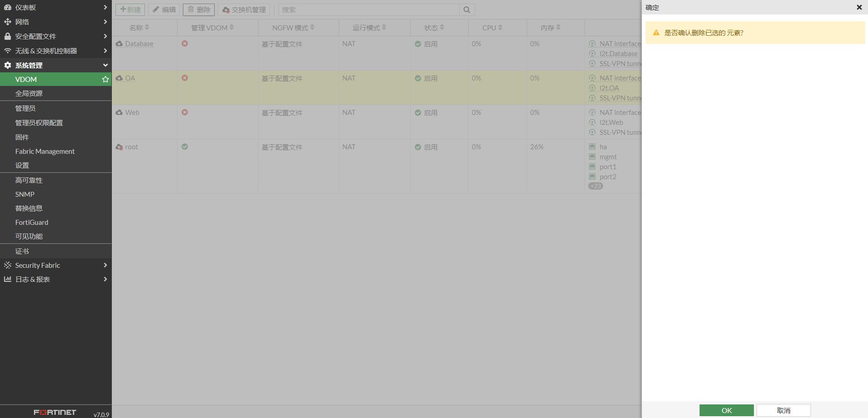Image resolution: width=868 pixels, height=418 pixels.
Task: Expand the 网络 menu chevron
Action: coord(105,22)
